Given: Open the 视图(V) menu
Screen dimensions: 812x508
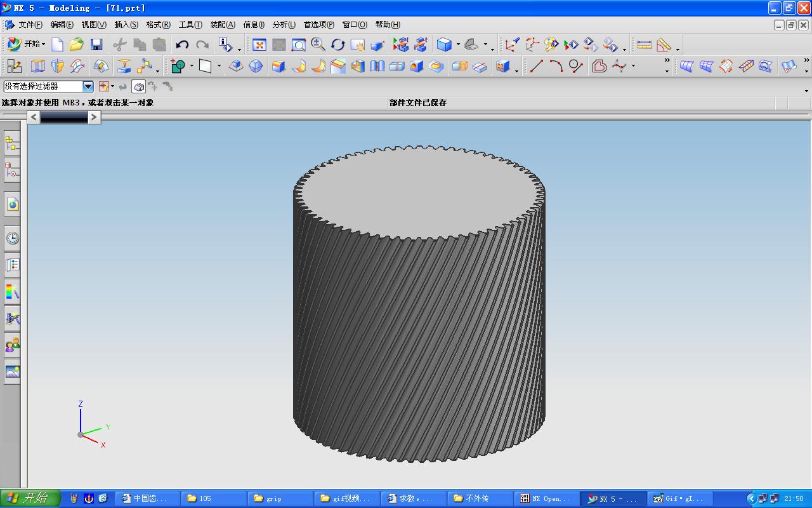Looking at the screenshot, I should click(94, 25).
